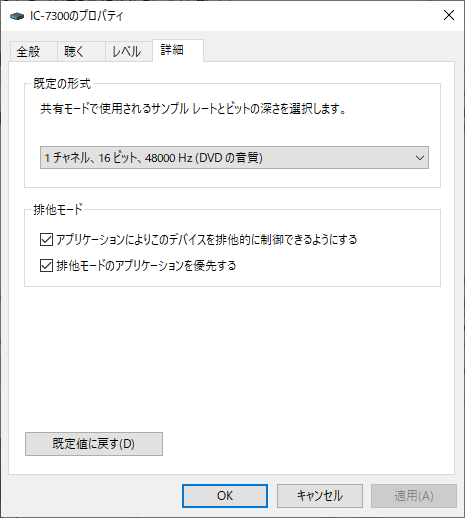Confirm with the OK button
Screen dimensions: 465x518
(225, 496)
